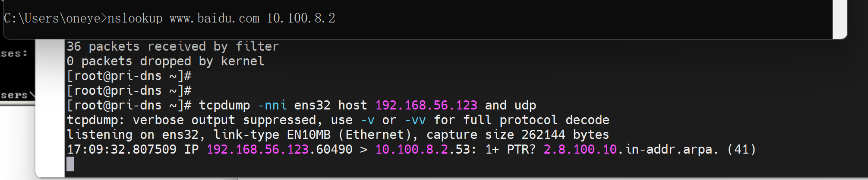
Task: Click DNS server 10.100.8.2 in nslookup command
Action: (x=301, y=18)
